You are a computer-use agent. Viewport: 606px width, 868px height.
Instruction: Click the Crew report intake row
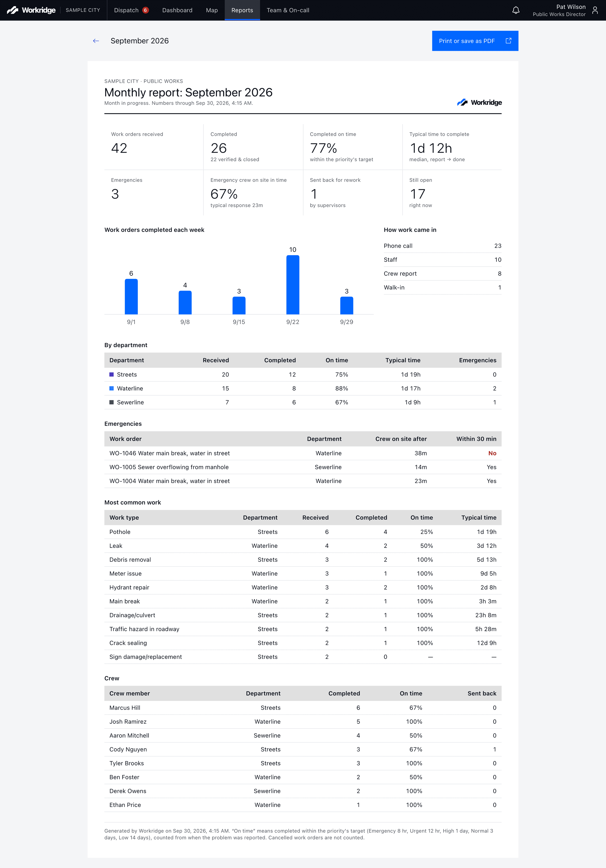coord(443,274)
